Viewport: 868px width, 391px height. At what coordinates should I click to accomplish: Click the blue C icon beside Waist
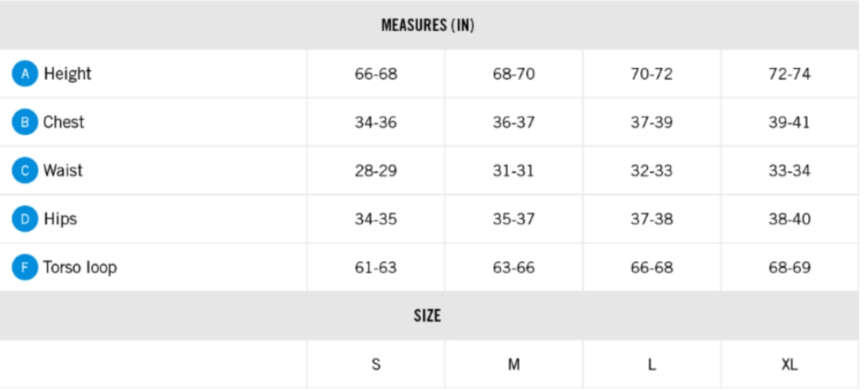(x=25, y=171)
